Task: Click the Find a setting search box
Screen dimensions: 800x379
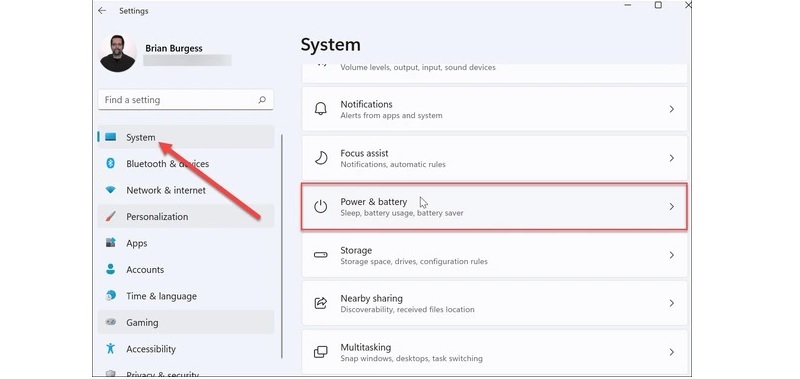Action: (x=186, y=100)
